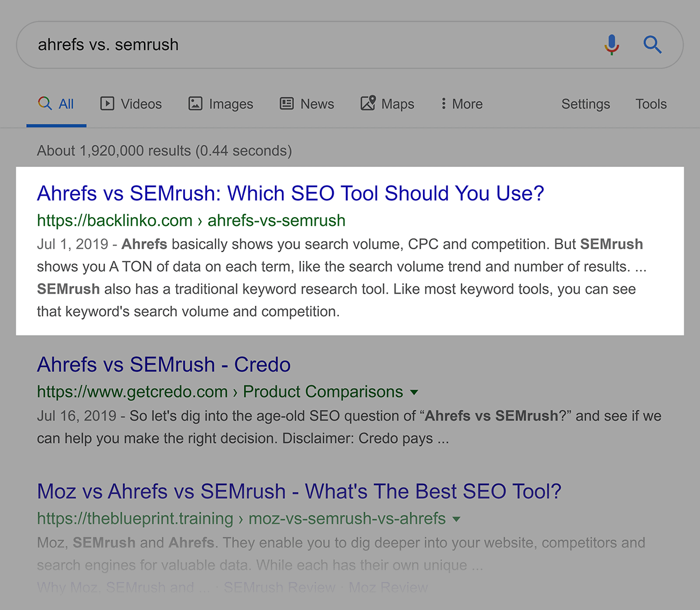Open search Tools
Screen dimensions: 700x610
651,104
